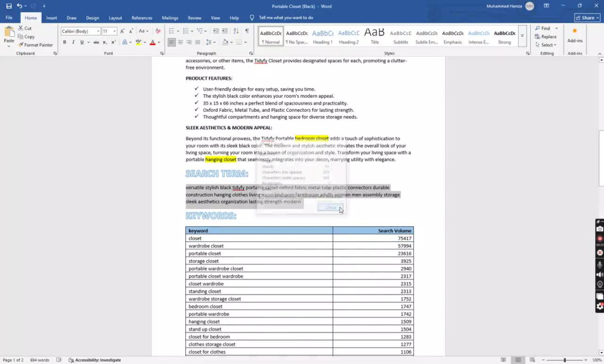Shrink the font size
604x364 pixels.
coord(131,31)
